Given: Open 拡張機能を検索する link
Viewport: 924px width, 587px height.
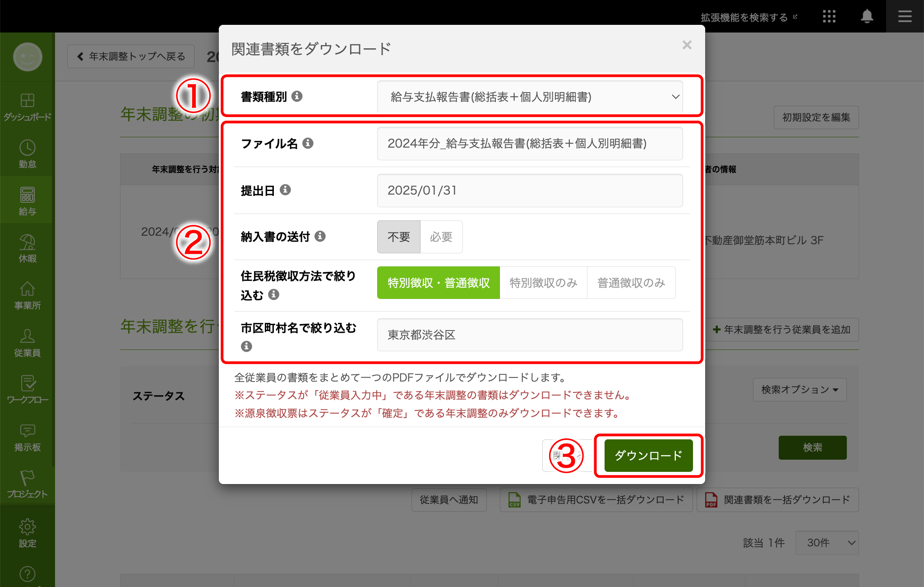Looking at the screenshot, I should tap(749, 17).
